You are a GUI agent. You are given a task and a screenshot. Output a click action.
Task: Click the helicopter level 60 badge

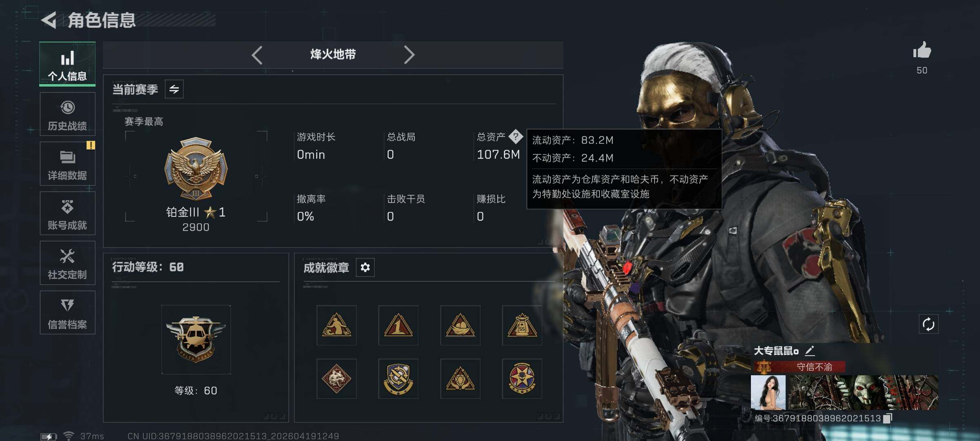pos(196,339)
